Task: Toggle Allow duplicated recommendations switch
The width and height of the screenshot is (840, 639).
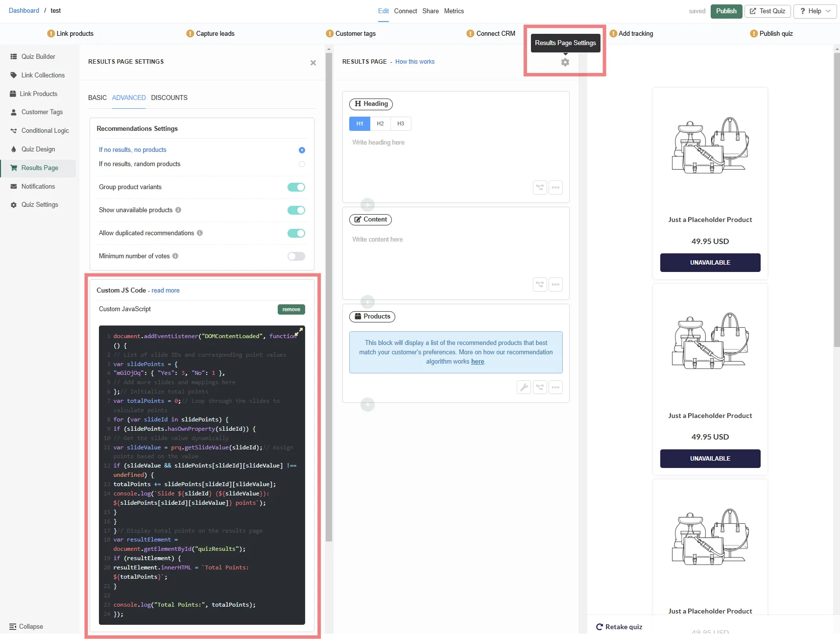Action: tap(296, 233)
